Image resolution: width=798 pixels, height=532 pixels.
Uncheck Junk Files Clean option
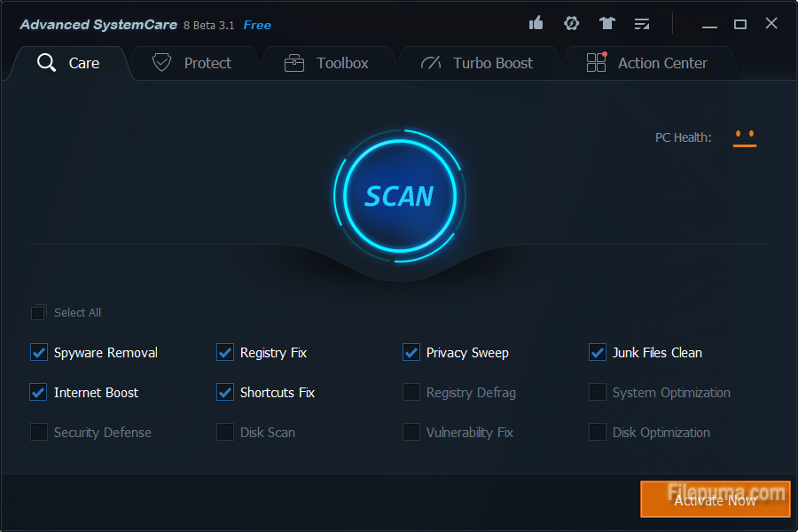coord(598,353)
